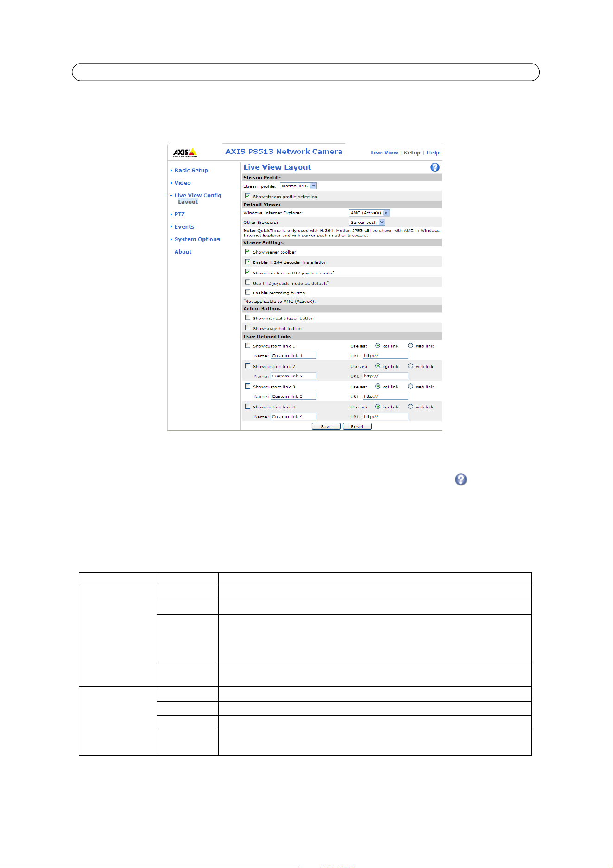
Task: Open the About page from sidebar
Action: [183, 252]
